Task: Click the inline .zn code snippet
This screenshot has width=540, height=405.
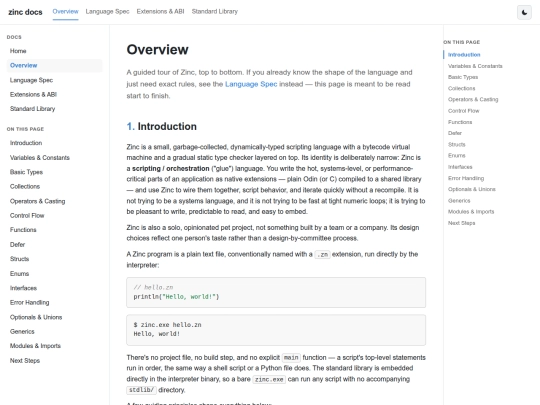Action: 322,255
